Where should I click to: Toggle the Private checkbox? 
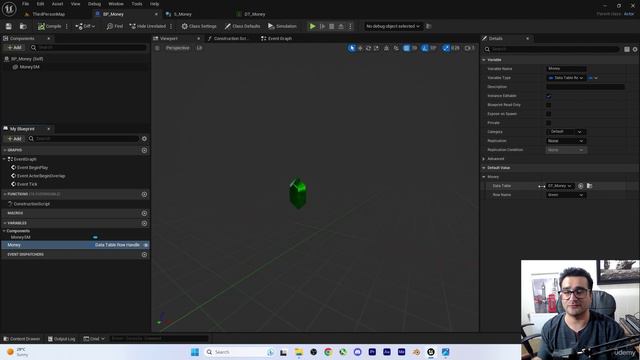click(549, 123)
